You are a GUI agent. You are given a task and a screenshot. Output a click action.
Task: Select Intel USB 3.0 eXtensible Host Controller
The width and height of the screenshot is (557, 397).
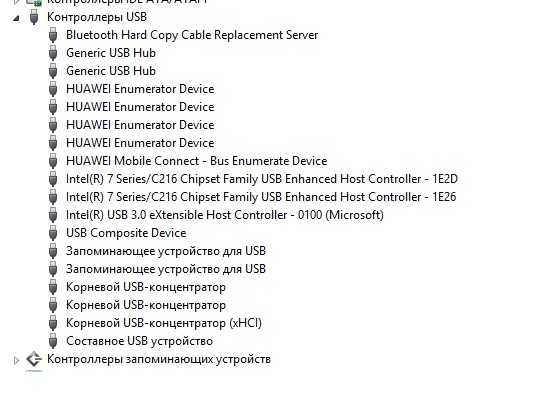click(x=225, y=215)
